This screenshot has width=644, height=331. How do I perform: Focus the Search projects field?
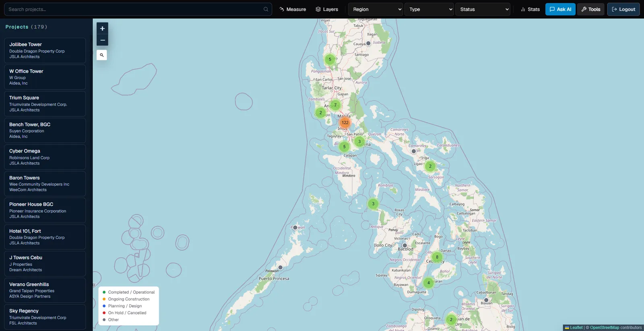(138, 9)
